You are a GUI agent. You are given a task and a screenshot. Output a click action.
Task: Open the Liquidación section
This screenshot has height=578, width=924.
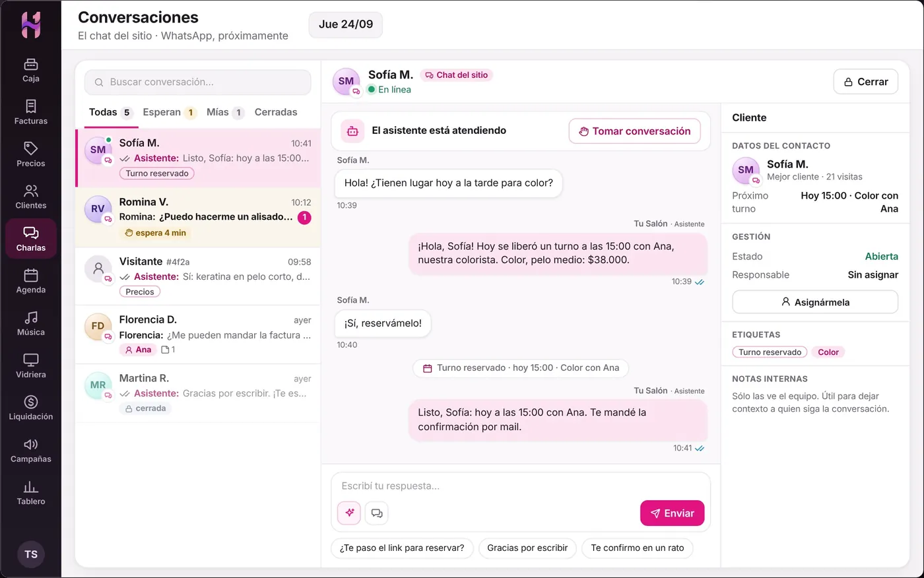pos(31,408)
